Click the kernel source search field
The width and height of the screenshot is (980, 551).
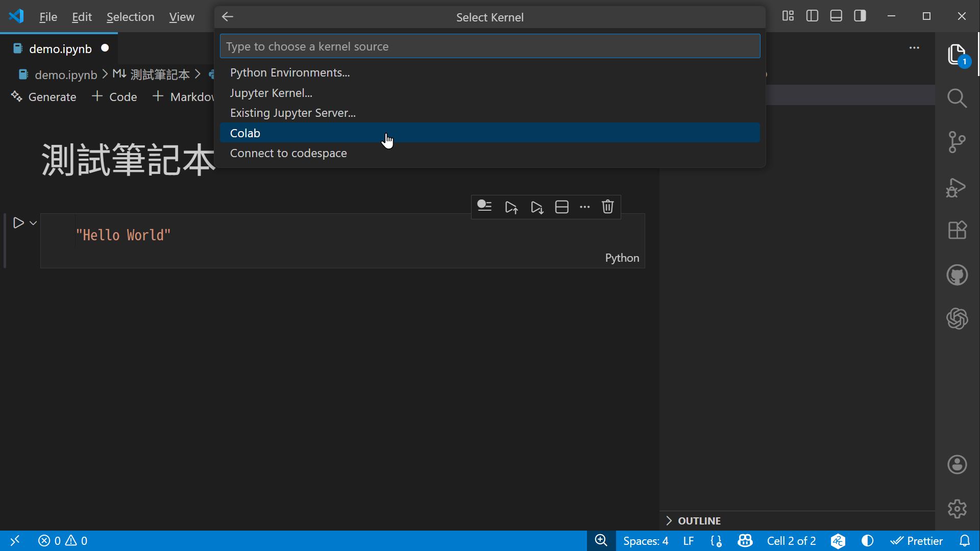(490, 46)
